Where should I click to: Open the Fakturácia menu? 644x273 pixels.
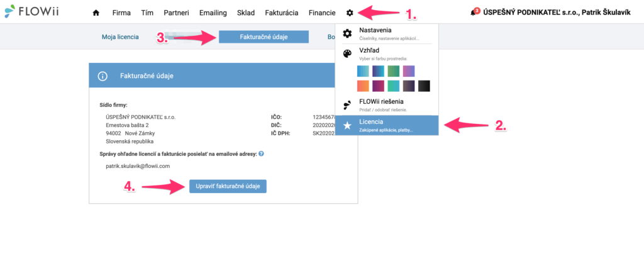[x=282, y=13]
